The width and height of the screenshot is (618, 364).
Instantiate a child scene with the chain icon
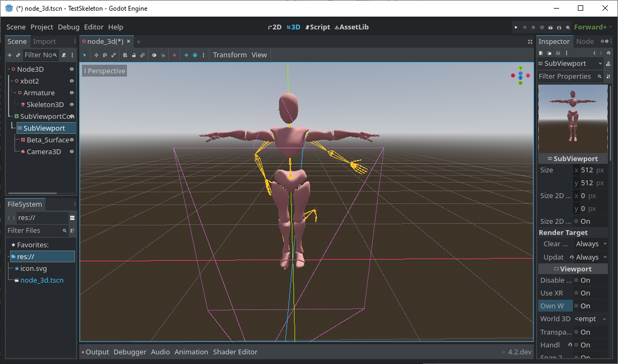pyautogui.click(x=18, y=55)
